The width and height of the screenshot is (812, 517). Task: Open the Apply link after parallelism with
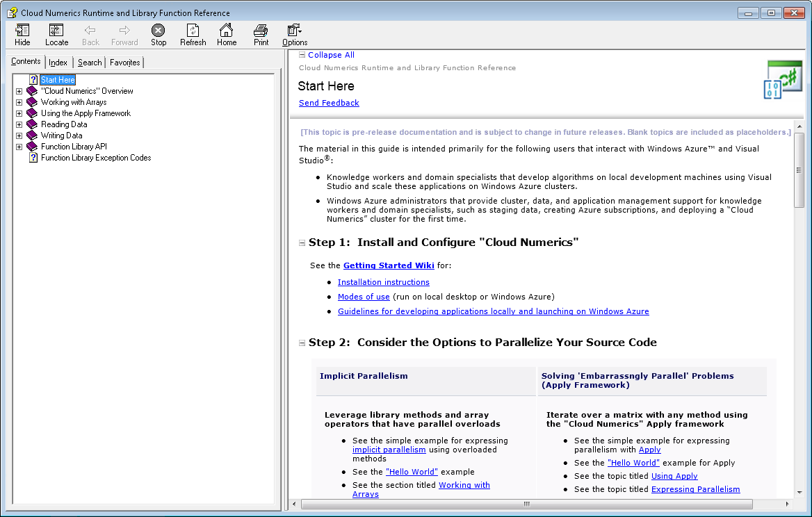(x=649, y=450)
